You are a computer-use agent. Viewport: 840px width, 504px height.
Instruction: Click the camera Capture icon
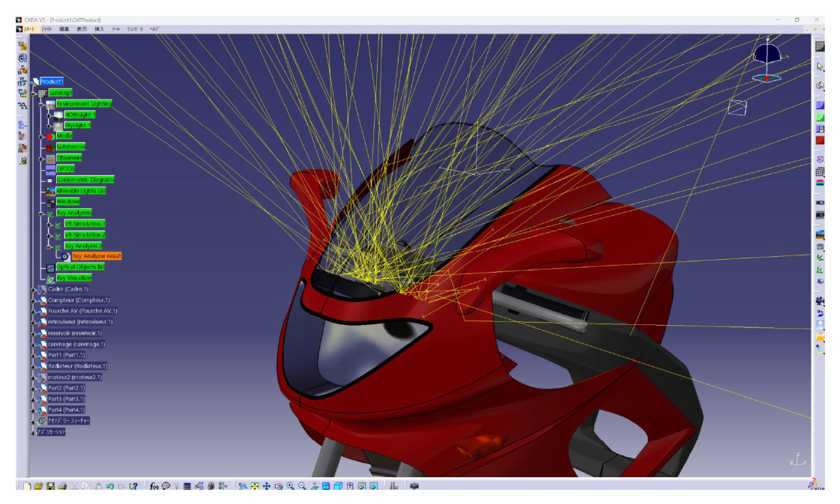point(414,486)
